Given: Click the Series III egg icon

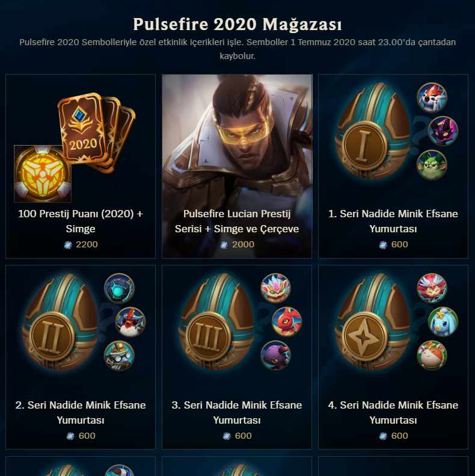Looking at the screenshot, I should tap(216, 322).
